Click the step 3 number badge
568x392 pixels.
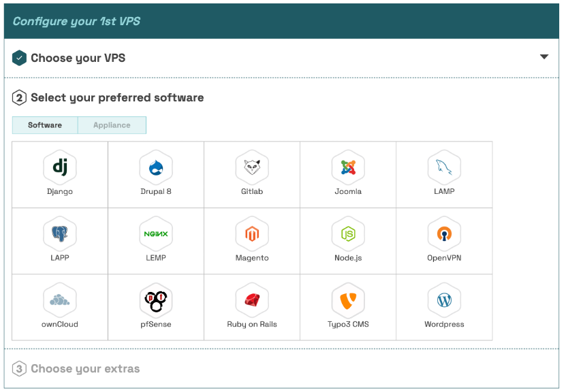19,369
